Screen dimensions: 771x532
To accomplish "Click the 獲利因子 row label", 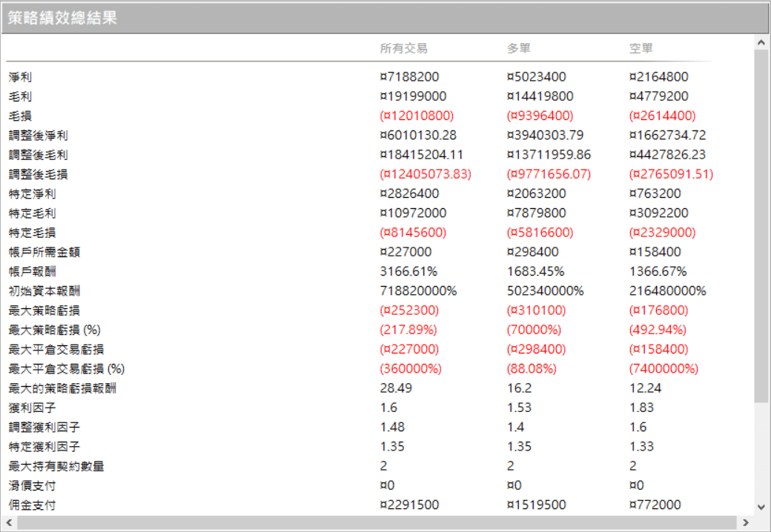I will click(x=33, y=408).
